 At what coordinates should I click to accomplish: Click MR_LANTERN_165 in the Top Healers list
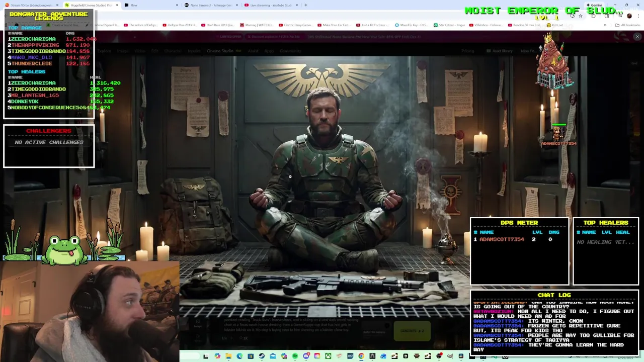click(35, 95)
